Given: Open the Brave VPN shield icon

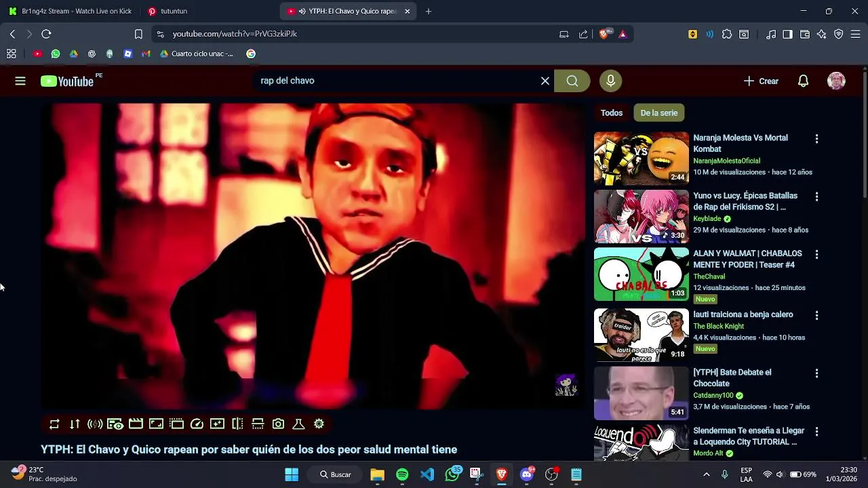Looking at the screenshot, I should 839,34.
